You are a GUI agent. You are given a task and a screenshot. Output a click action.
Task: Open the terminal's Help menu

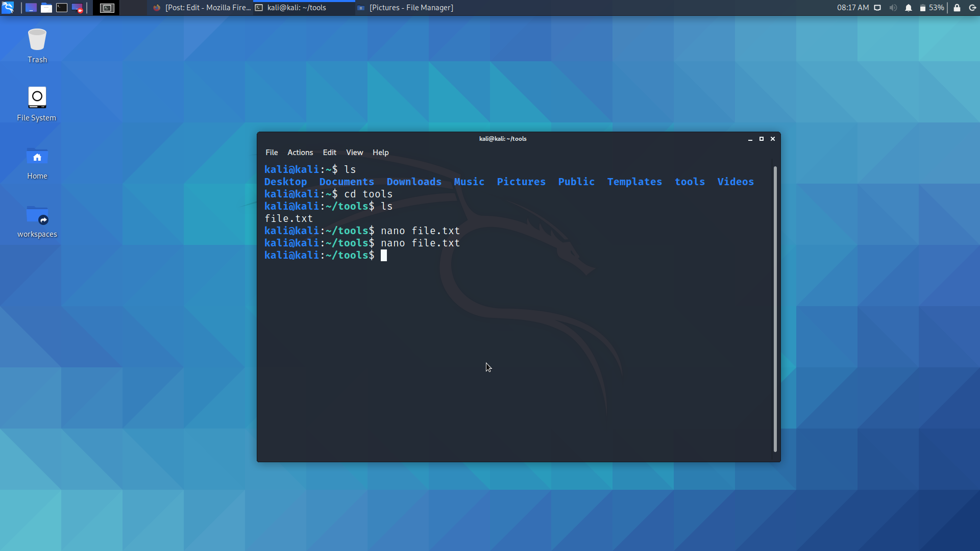click(380, 152)
